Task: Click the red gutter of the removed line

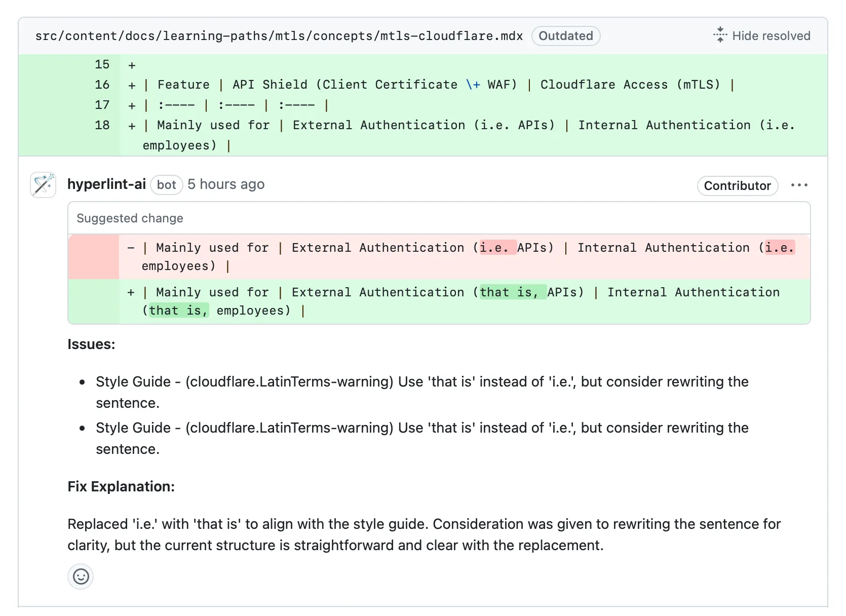Action: coord(94,257)
